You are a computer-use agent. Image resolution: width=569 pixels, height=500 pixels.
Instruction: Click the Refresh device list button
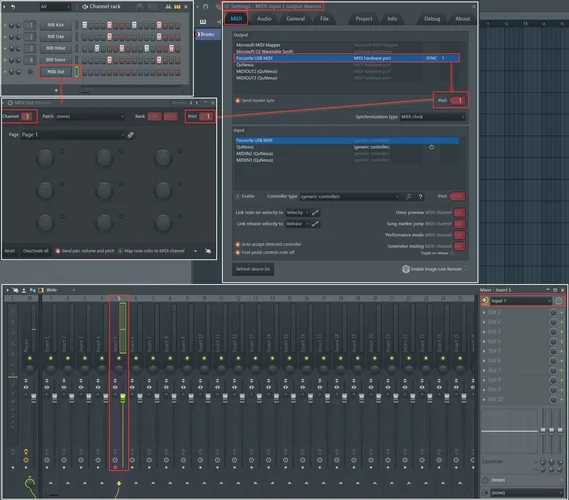pos(253,269)
